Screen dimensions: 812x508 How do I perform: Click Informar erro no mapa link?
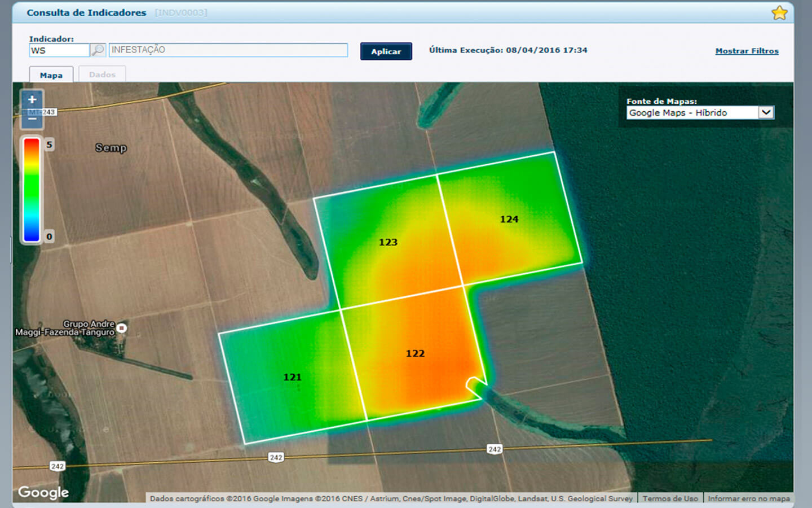pos(748,498)
